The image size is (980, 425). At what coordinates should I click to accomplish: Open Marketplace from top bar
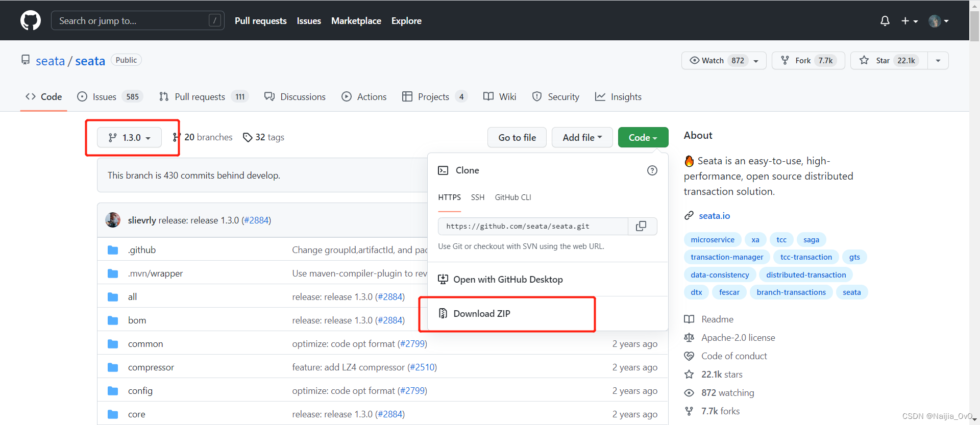coord(356,21)
